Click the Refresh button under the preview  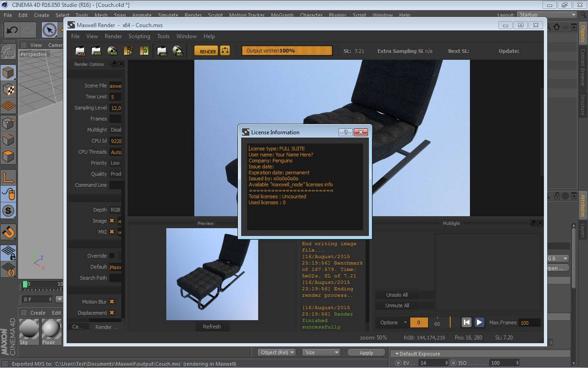[x=212, y=326]
